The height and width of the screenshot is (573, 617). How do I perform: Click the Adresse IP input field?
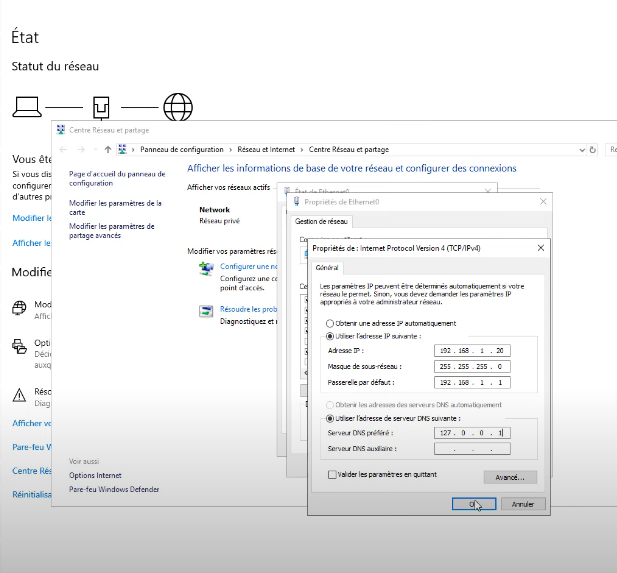click(x=472, y=350)
